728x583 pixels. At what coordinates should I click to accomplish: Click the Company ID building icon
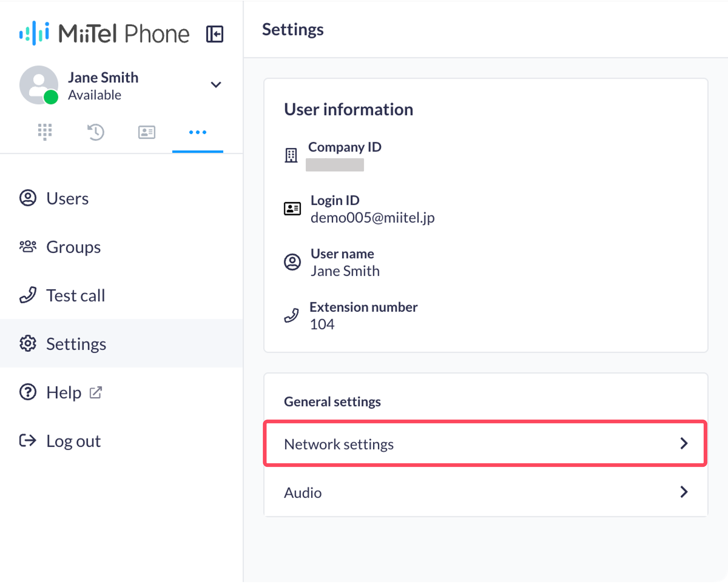tap(291, 156)
